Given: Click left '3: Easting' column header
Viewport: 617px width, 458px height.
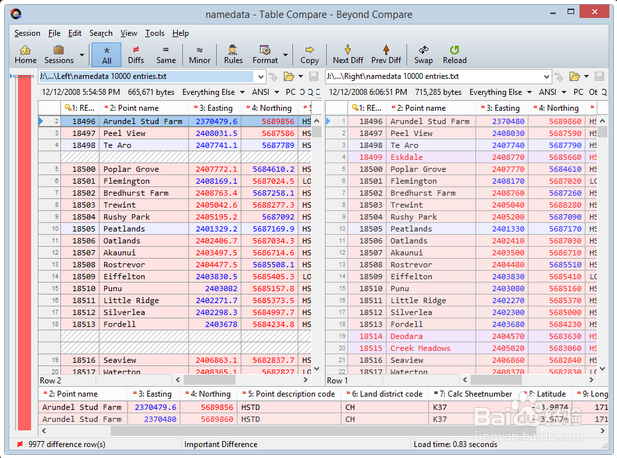Looking at the screenshot, I should point(215,108).
